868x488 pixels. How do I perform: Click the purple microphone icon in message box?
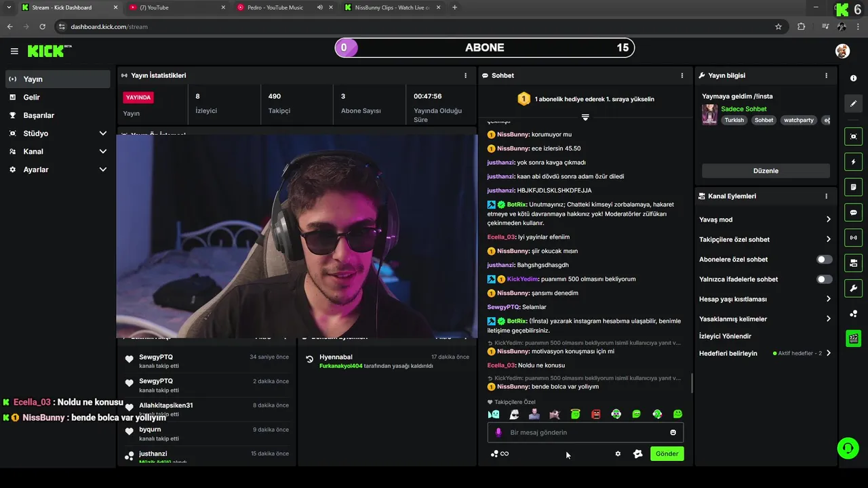pos(498,432)
